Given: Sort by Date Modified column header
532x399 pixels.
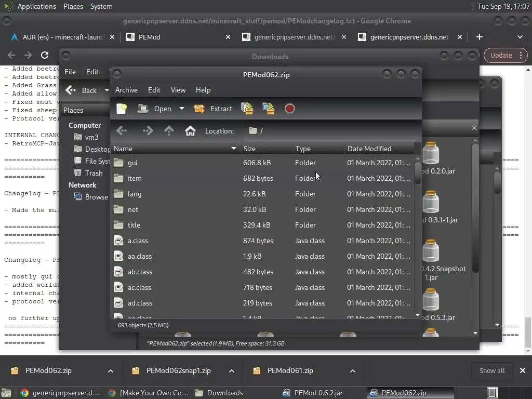Looking at the screenshot, I should (379, 149).
